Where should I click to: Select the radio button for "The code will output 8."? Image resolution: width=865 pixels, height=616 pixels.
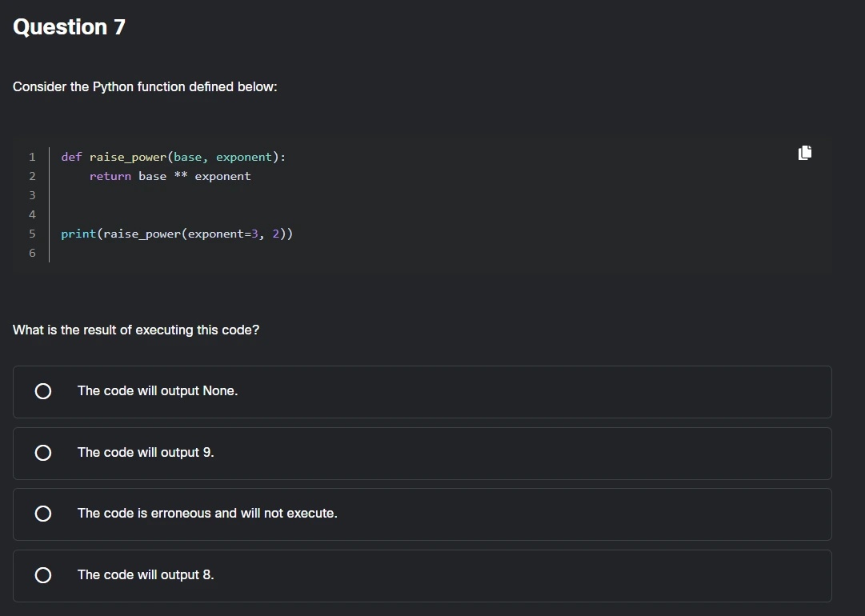[42, 574]
